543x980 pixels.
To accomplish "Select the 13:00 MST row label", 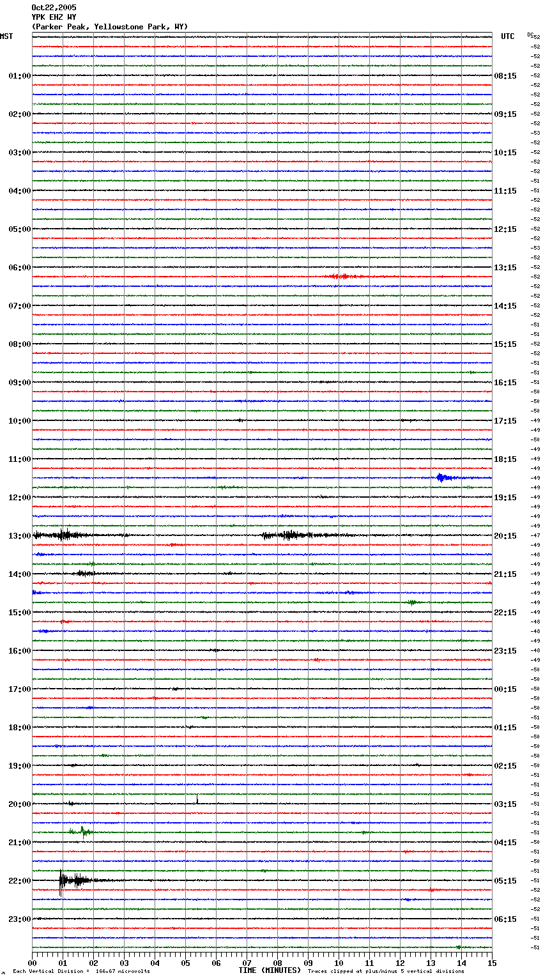I will [20, 536].
